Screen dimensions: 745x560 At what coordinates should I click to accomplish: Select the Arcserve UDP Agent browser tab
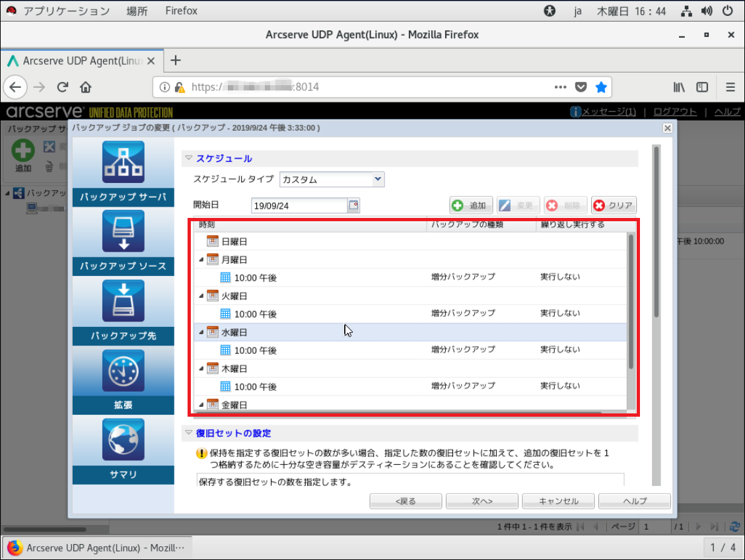tap(82, 61)
